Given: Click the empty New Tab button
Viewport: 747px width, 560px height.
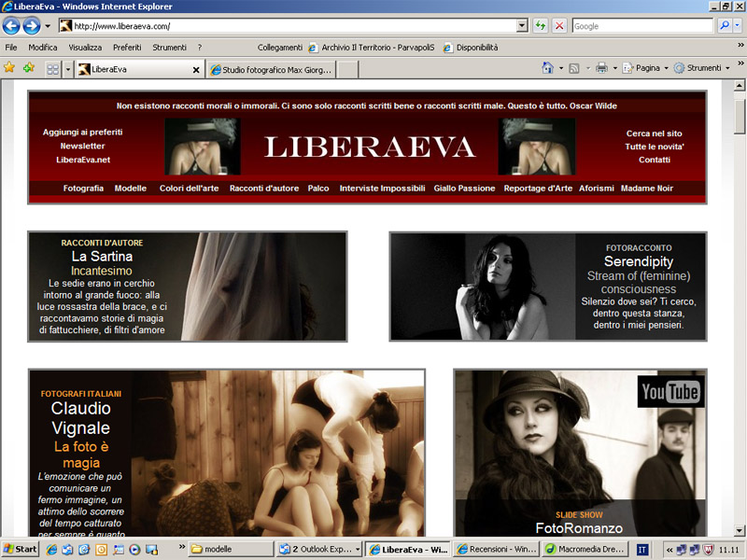Looking at the screenshot, I should coord(347,70).
